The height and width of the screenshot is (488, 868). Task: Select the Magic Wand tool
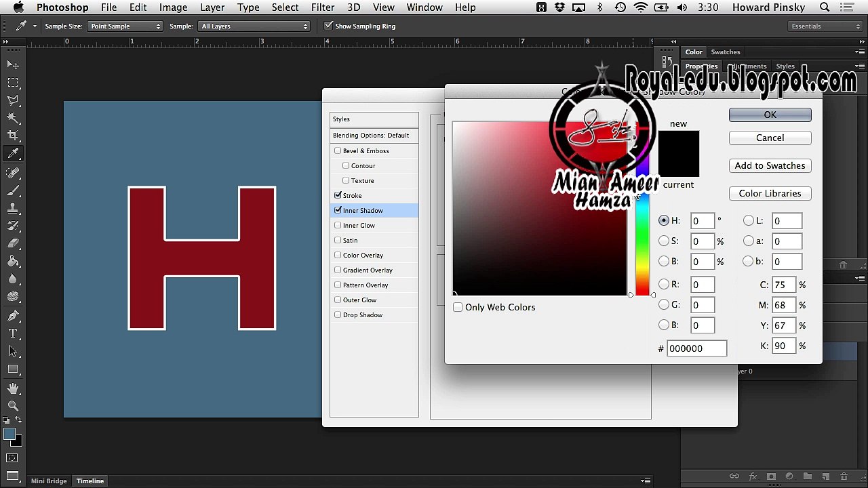point(13,118)
